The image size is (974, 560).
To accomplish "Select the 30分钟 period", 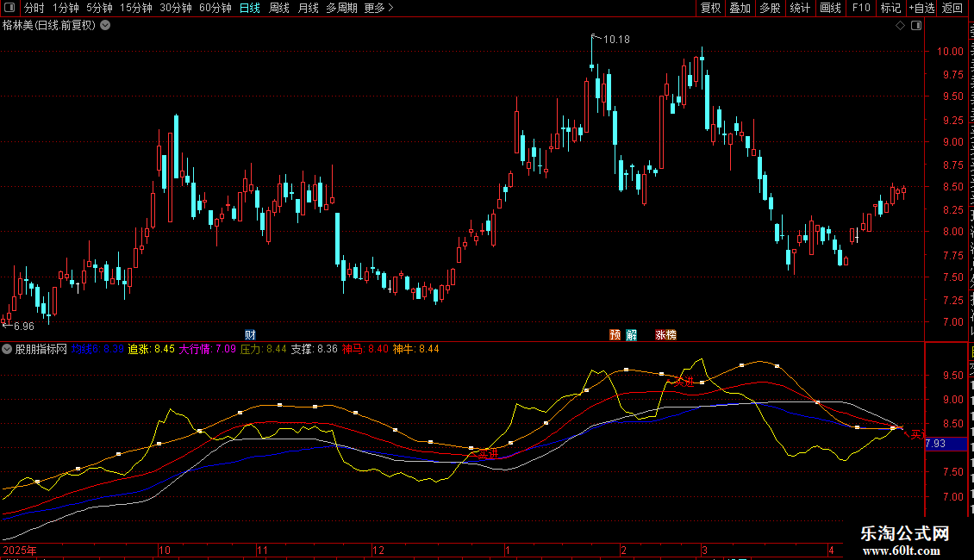I will 176,8.
